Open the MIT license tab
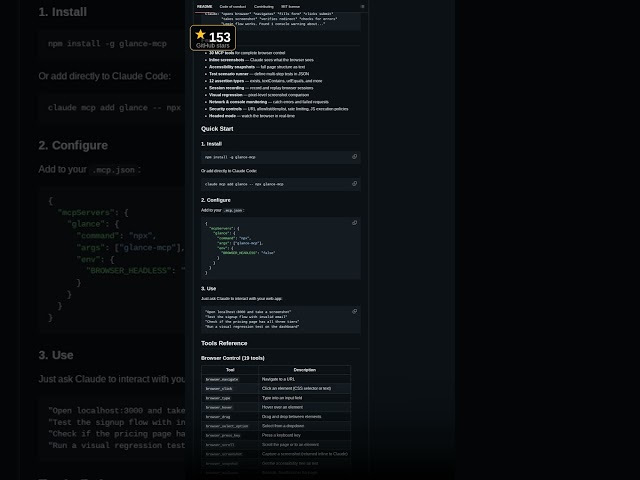 [x=290, y=7]
